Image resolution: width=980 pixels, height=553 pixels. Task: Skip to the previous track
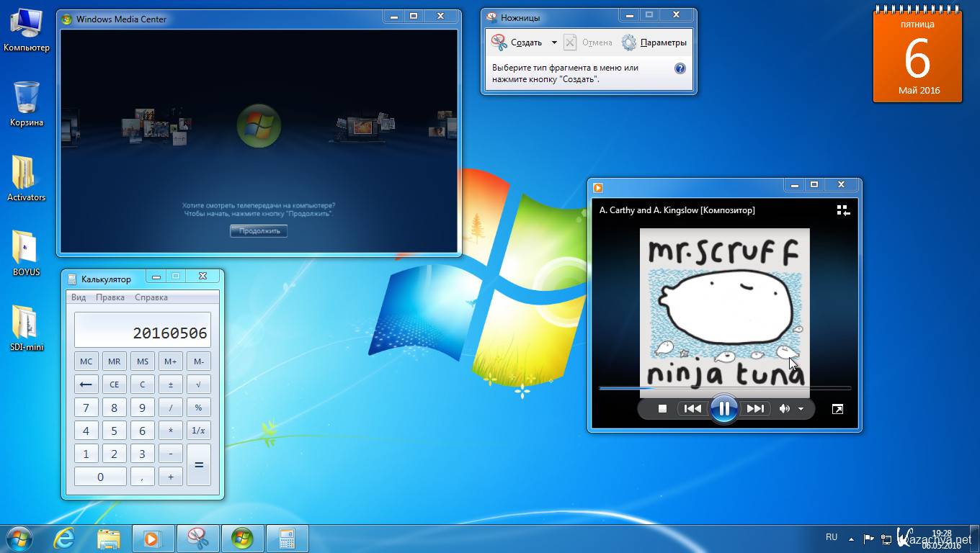pyautogui.click(x=692, y=409)
